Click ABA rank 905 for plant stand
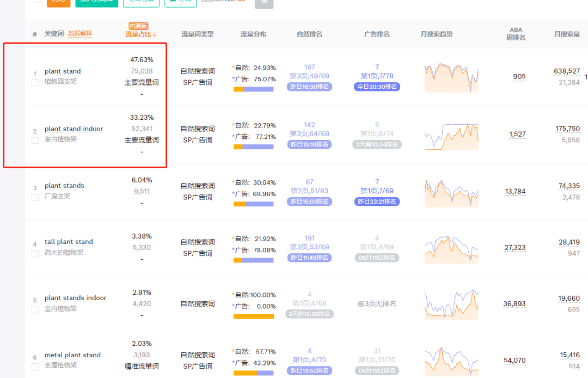 pyautogui.click(x=519, y=76)
